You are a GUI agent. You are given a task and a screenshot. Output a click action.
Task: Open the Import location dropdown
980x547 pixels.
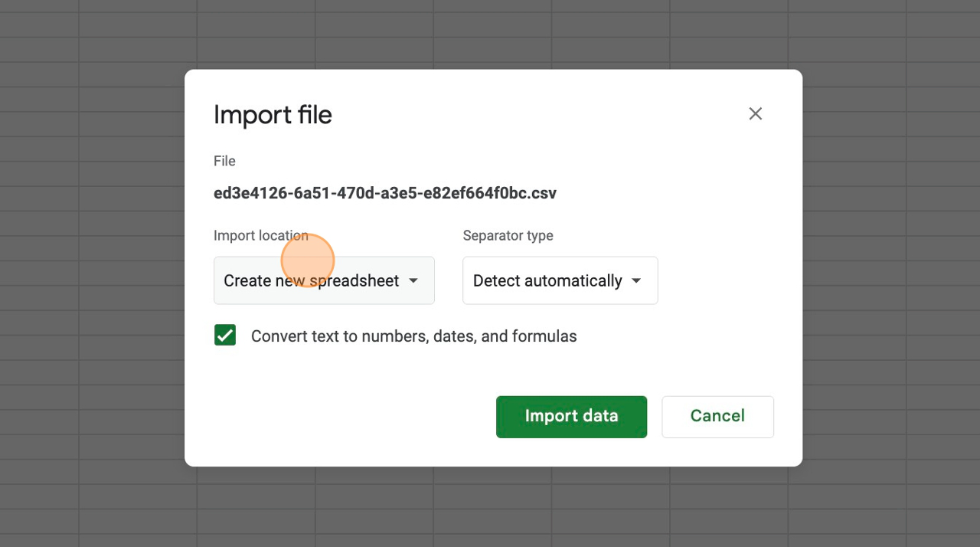(x=324, y=280)
